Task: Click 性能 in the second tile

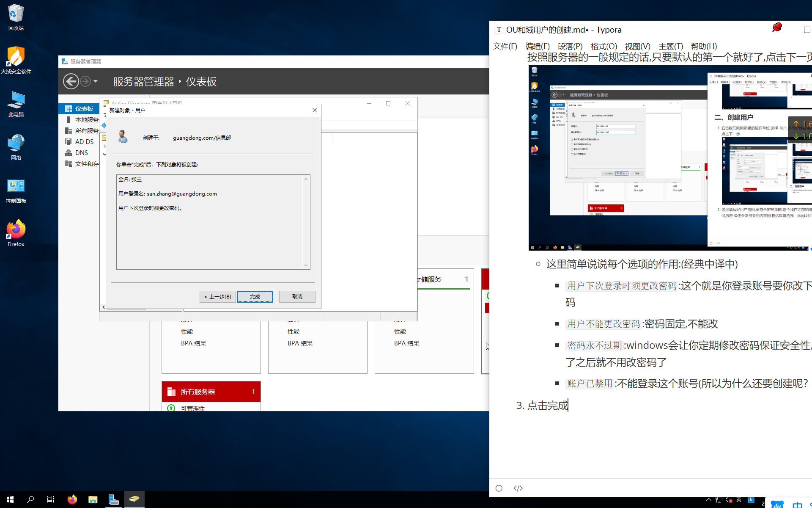Action: (x=294, y=331)
